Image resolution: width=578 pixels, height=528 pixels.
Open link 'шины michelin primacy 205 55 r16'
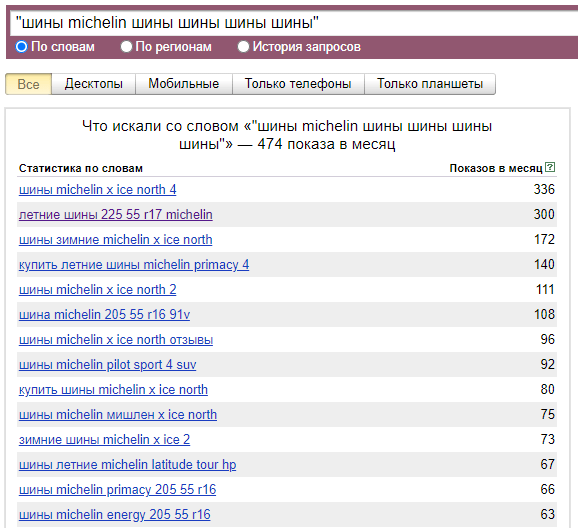[117, 490]
